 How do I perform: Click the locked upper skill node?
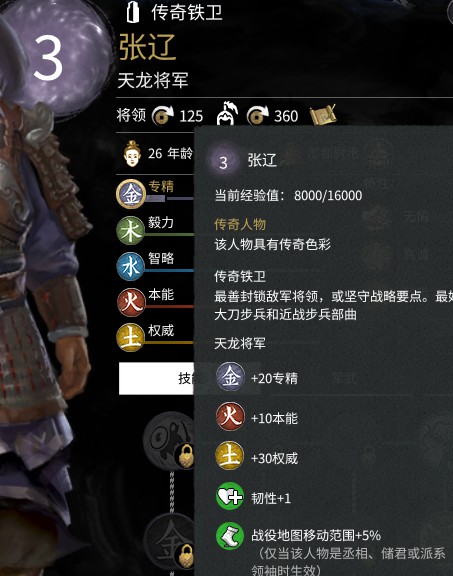coord(169,441)
